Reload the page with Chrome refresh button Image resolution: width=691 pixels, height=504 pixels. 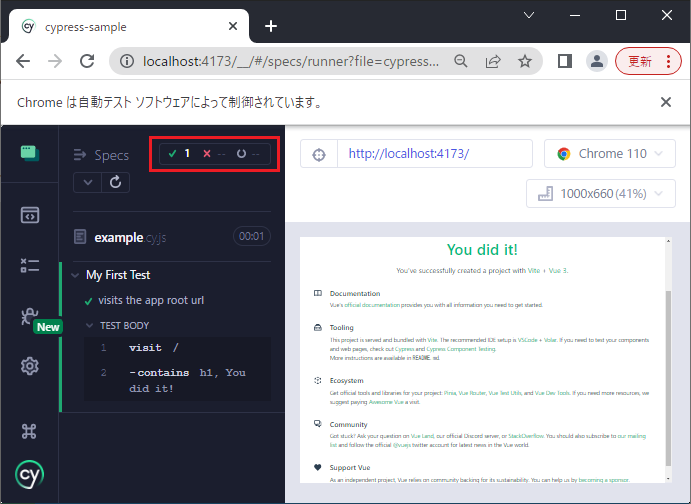pyautogui.click(x=87, y=61)
